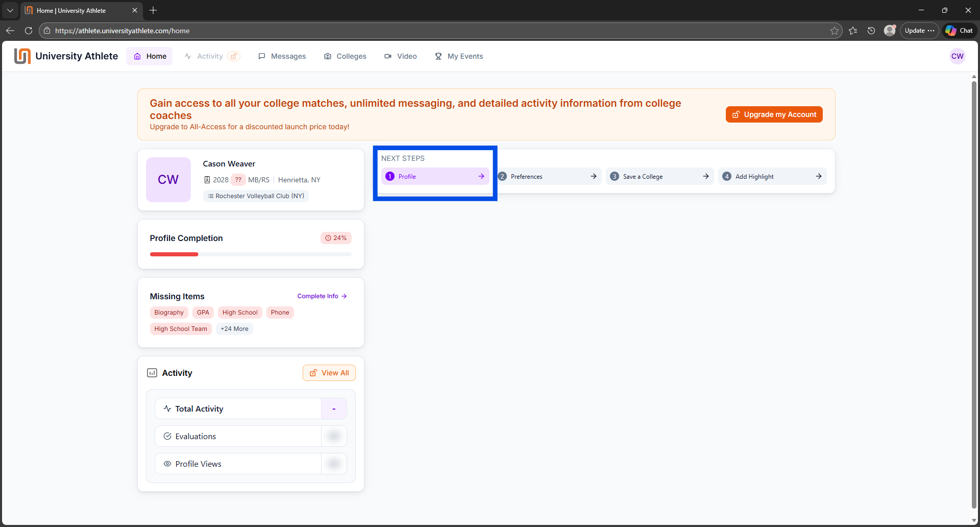Image resolution: width=980 pixels, height=527 pixels.
Task: Click the Rochester Volleyball Club (NY) tag
Action: click(256, 196)
